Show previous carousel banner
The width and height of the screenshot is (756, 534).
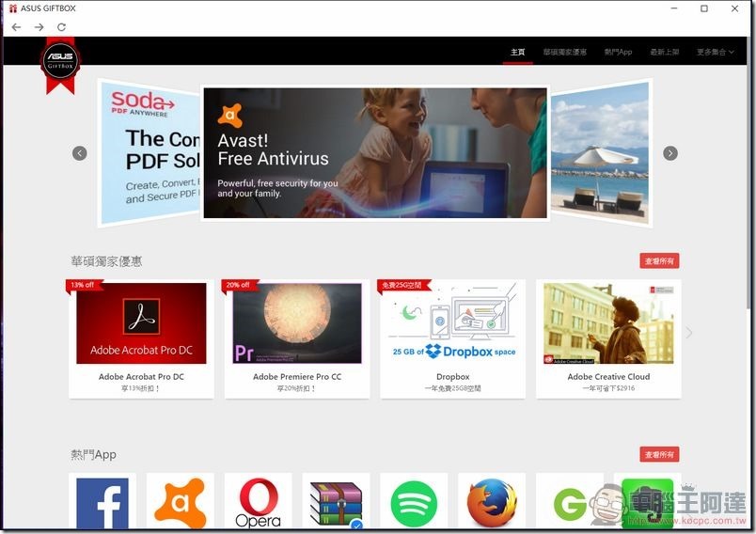pyautogui.click(x=80, y=153)
